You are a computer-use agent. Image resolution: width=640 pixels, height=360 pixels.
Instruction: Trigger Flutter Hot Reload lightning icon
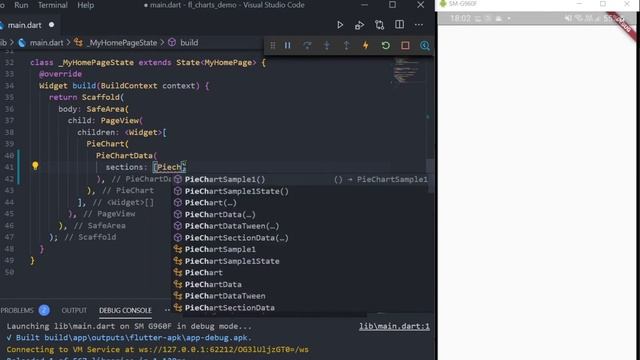[366, 45]
